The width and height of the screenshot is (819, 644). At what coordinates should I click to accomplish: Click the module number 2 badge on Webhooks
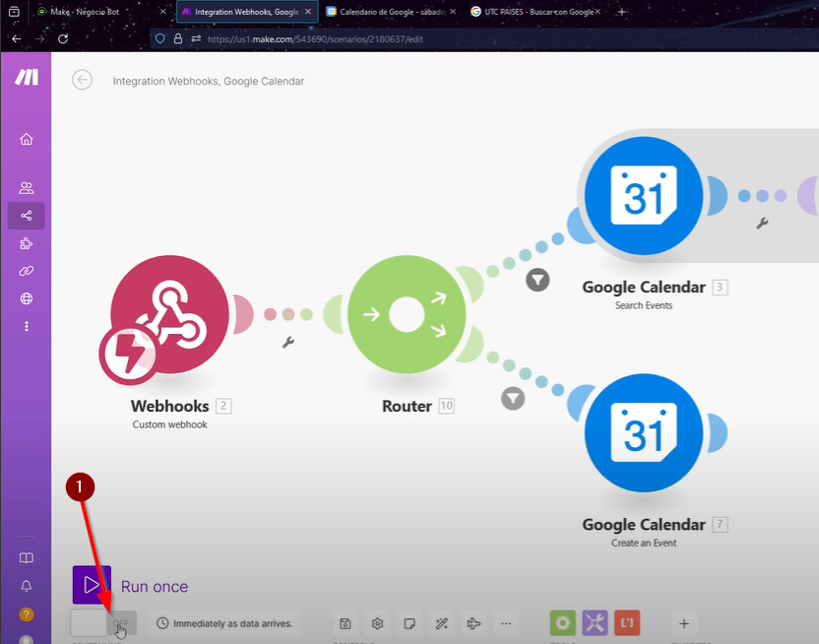tap(223, 406)
